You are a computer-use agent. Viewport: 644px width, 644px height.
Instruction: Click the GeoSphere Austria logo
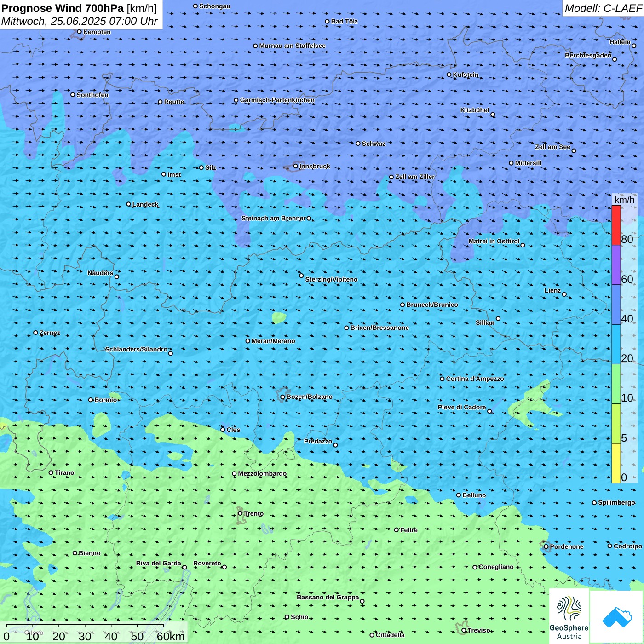[569, 617]
